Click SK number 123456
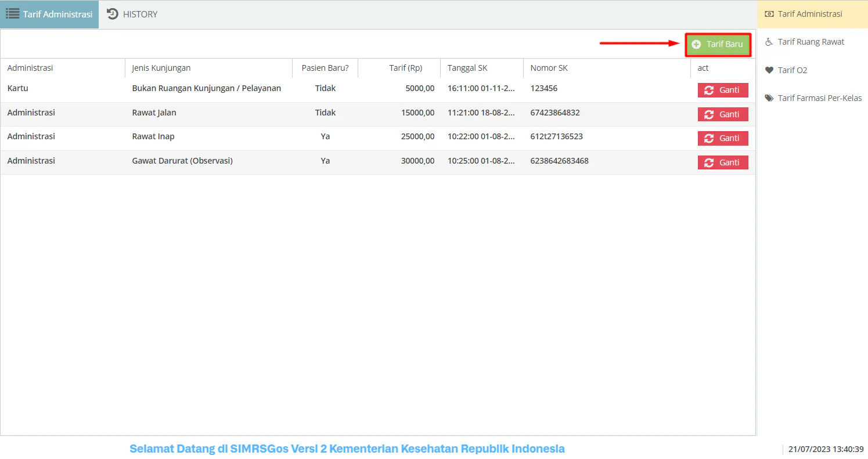The image size is (868, 459). click(544, 88)
